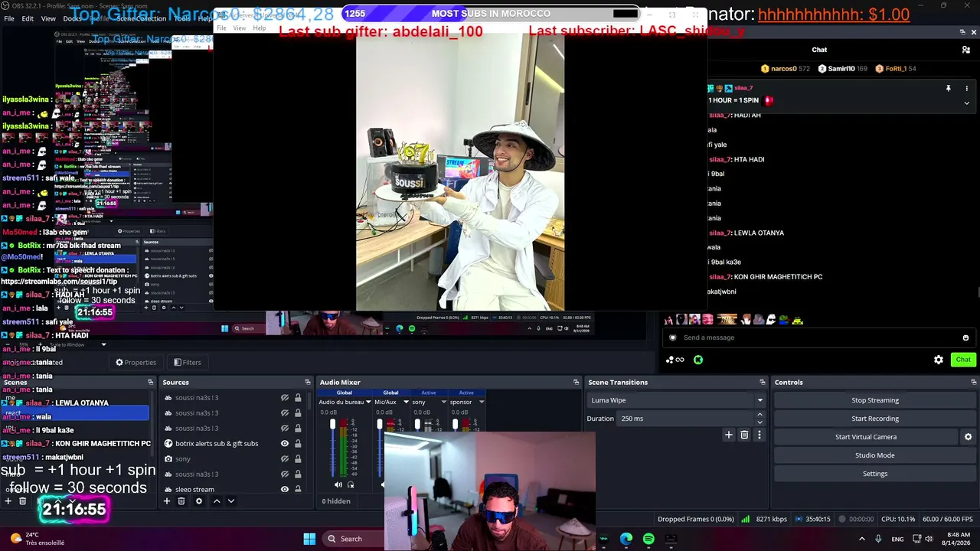Open pinned message three-dot options
980x551 pixels.
(x=966, y=89)
